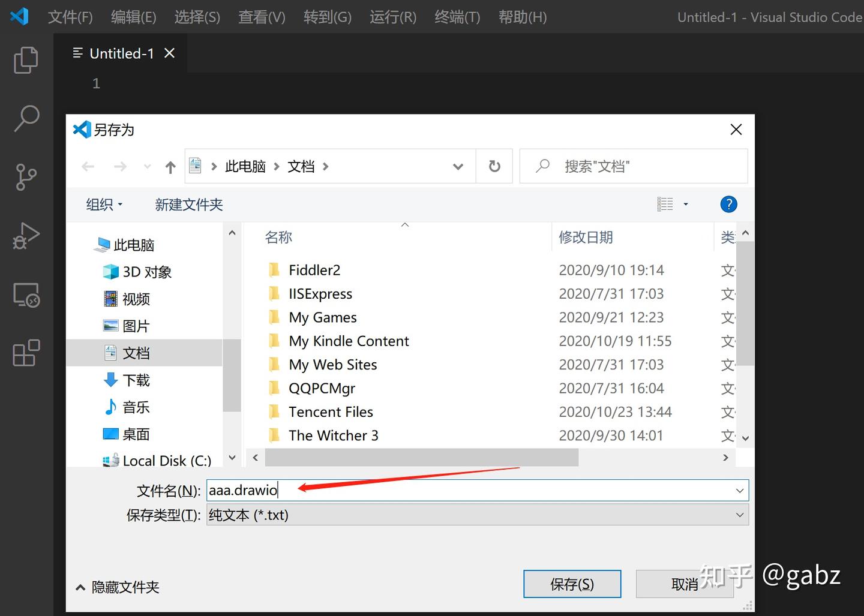Click the change-view icon above the file list
Screen dimensions: 864x616
pyautogui.click(x=667, y=204)
